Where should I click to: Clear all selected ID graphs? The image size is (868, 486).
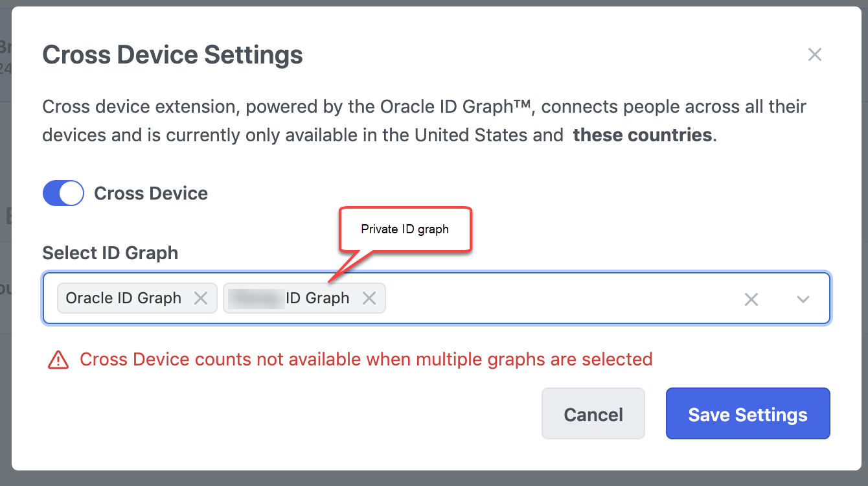[x=751, y=299]
